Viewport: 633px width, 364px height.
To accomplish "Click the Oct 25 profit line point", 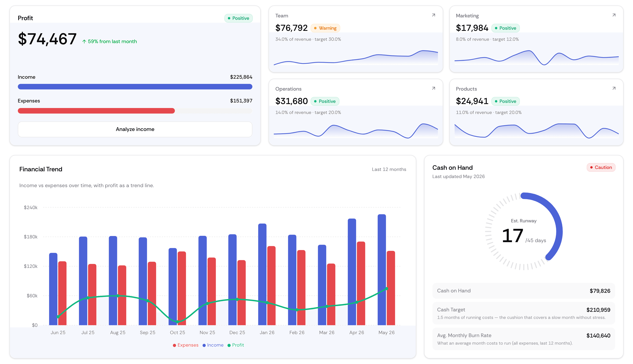I will 177,322.
